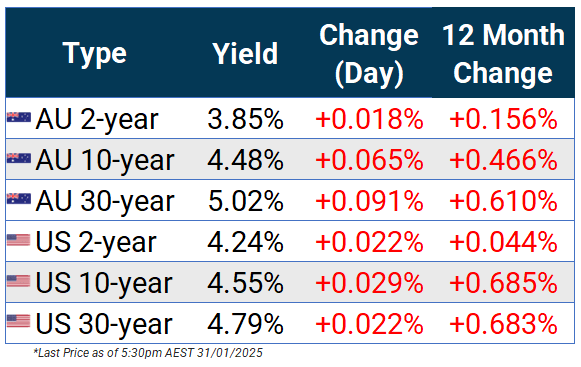The height and width of the screenshot is (367, 581).
Task: Click the US flag beside US 2-year
Action: 19,240
